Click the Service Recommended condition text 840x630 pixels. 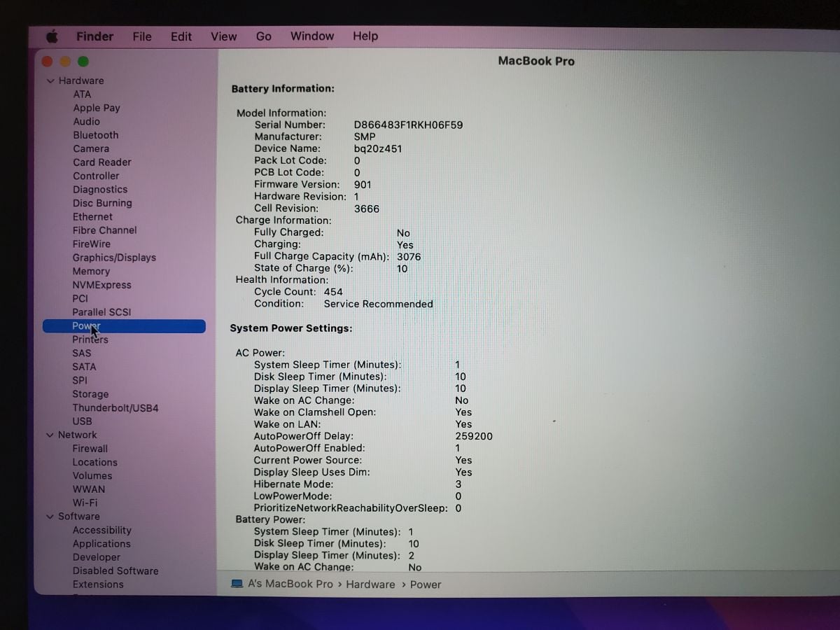pyautogui.click(x=378, y=304)
